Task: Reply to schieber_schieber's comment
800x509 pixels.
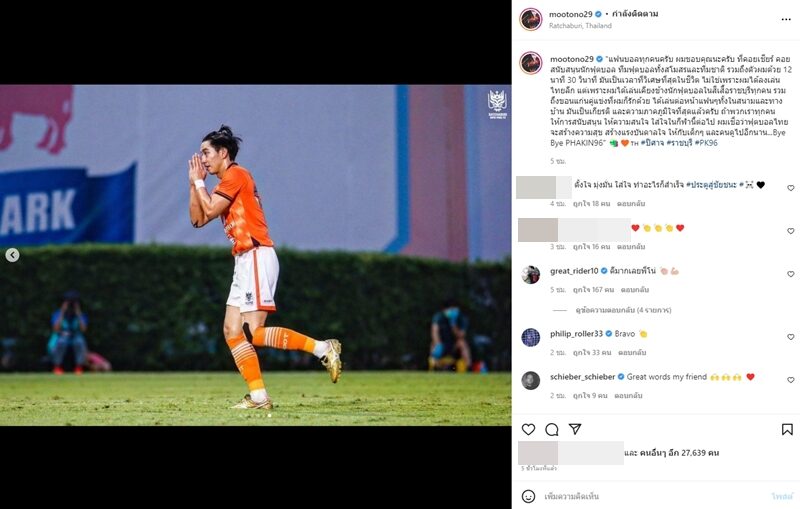Action: tap(628, 395)
